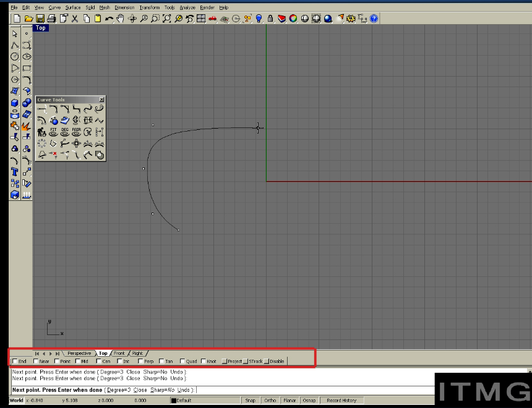Screen dimensions: 532x408
Task: Enable the Perp object snap checkbox
Action: 141,361
